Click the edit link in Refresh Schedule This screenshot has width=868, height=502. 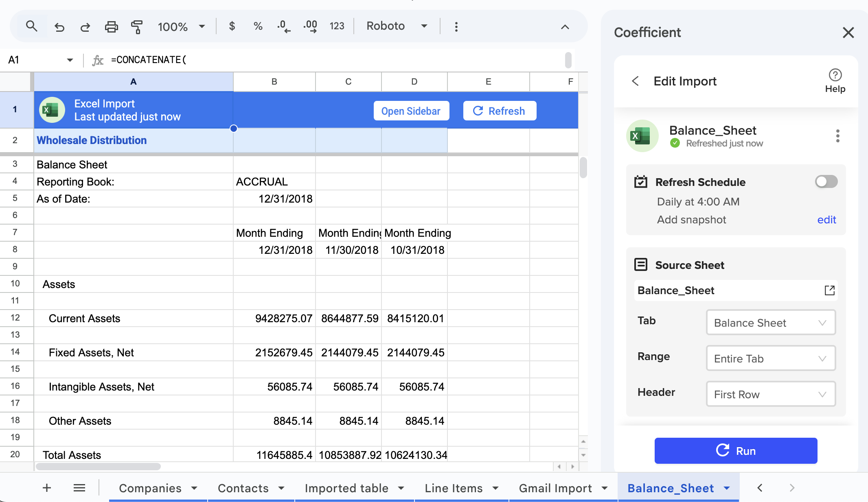[x=826, y=220]
